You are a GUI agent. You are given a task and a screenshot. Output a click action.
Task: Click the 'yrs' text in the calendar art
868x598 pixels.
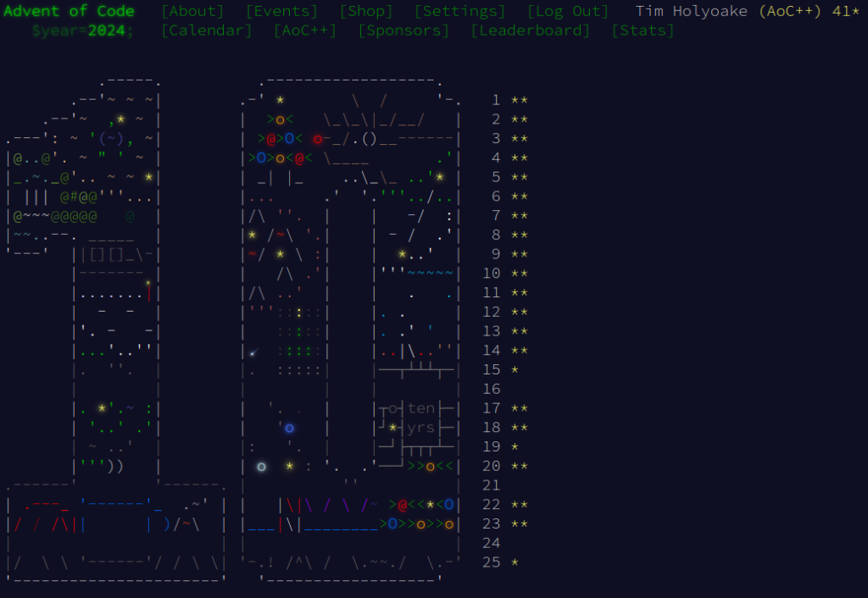[421, 428]
